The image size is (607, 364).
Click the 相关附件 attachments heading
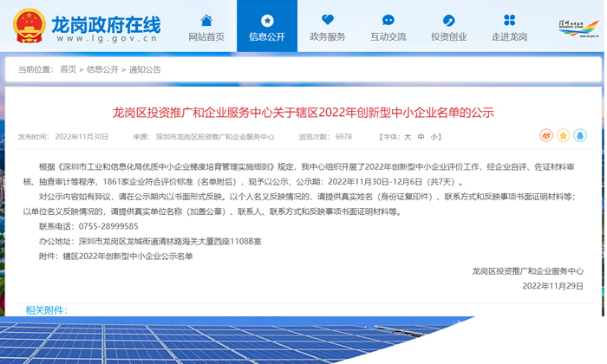coord(45,310)
